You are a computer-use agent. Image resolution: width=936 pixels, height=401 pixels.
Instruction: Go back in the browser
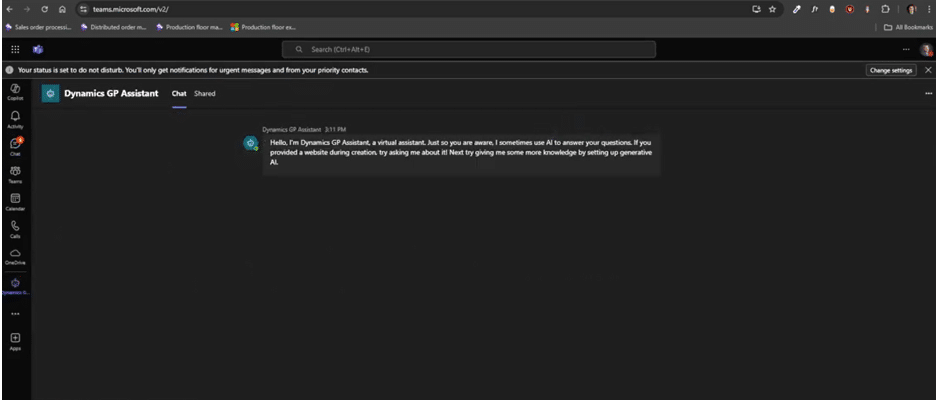coord(8,9)
